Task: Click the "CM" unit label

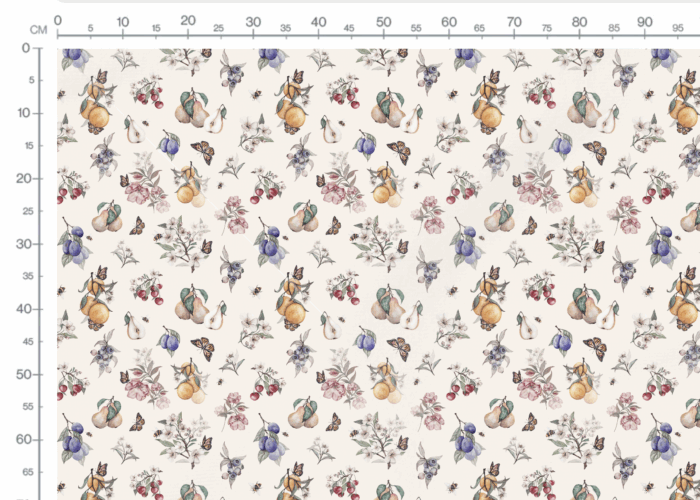Action: [38, 30]
